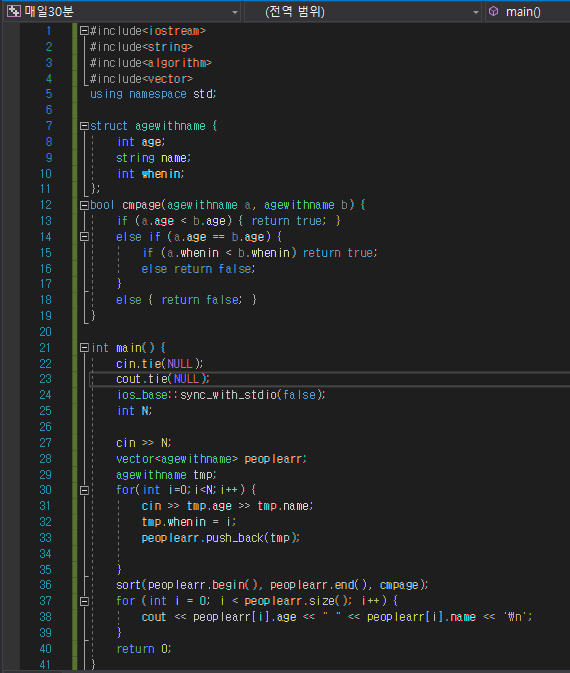The height and width of the screenshot is (673, 570).
Task: Click 'else { return false; }' on line 18
Action: [x=186, y=300]
